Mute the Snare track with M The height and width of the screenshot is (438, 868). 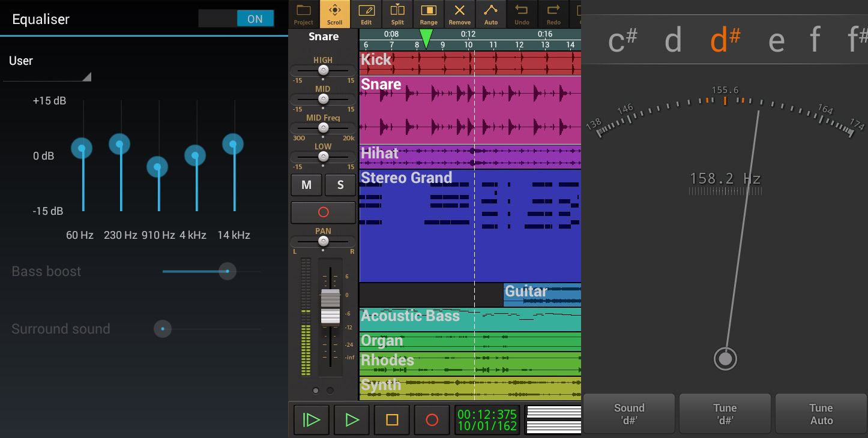[306, 185]
